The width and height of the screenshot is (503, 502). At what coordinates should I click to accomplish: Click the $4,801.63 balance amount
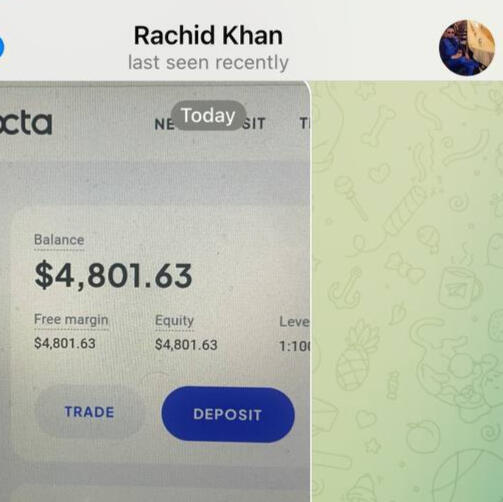point(113,276)
